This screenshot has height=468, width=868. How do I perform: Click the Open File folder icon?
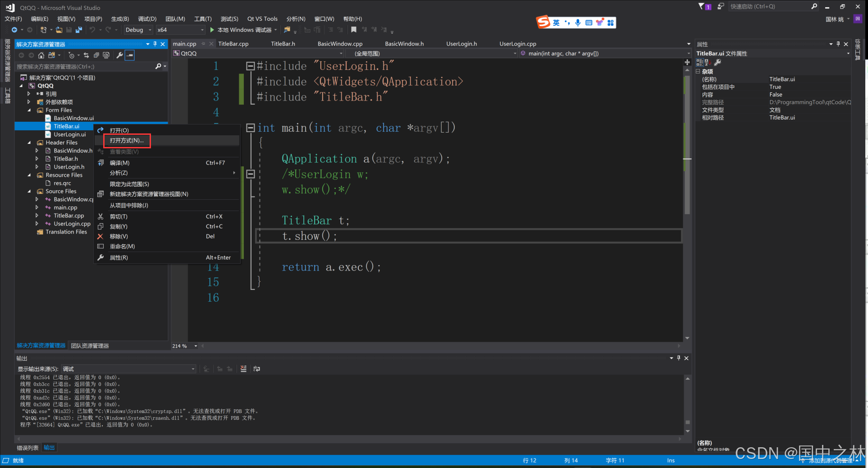tap(59, 30)
